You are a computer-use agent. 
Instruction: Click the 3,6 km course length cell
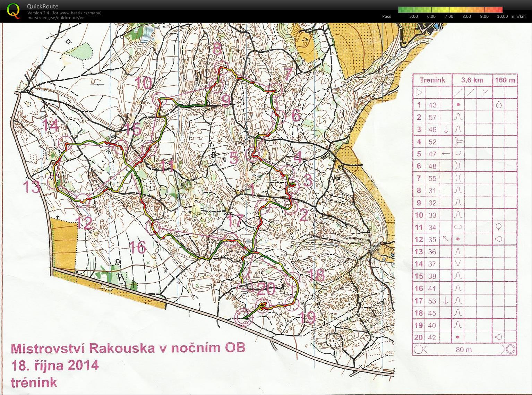click(472, 80)
